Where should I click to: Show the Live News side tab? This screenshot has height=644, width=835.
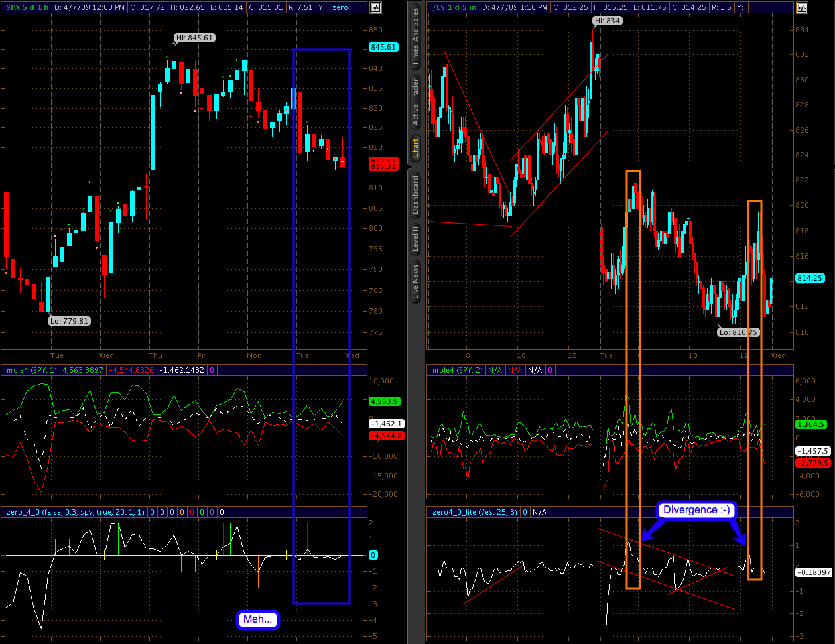point(415,282)
